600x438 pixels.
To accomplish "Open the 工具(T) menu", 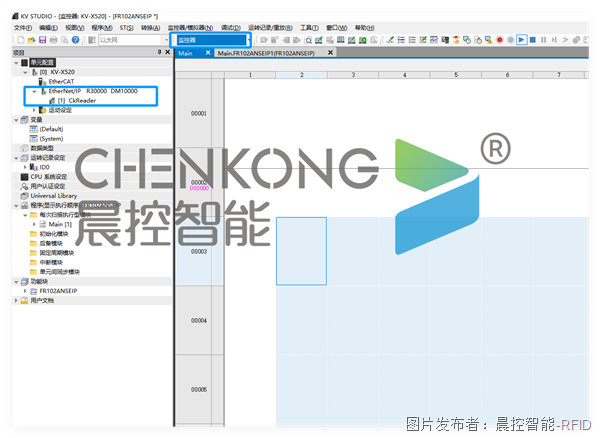I will 309,28.
